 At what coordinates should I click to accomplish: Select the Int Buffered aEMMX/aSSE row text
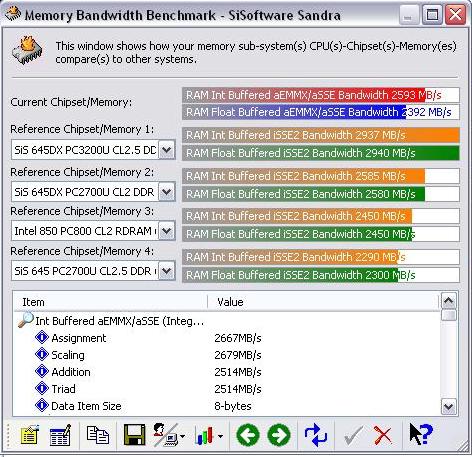[120, 321]
